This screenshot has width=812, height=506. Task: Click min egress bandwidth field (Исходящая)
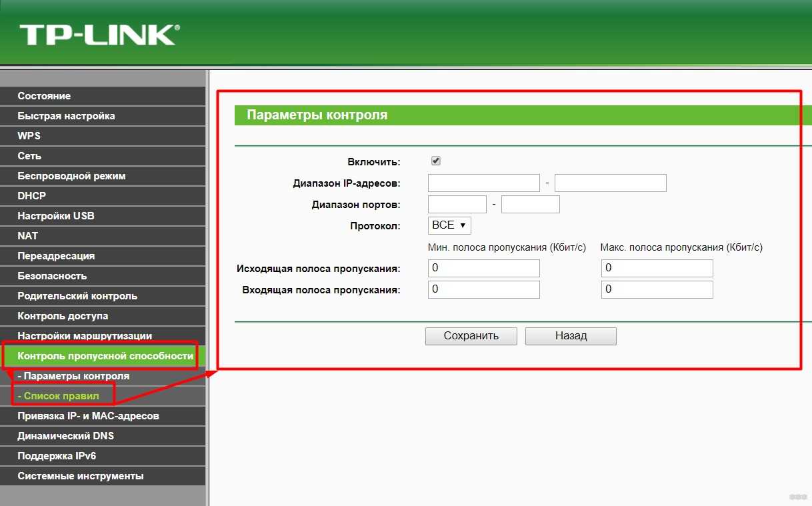[x=484, y=268]
